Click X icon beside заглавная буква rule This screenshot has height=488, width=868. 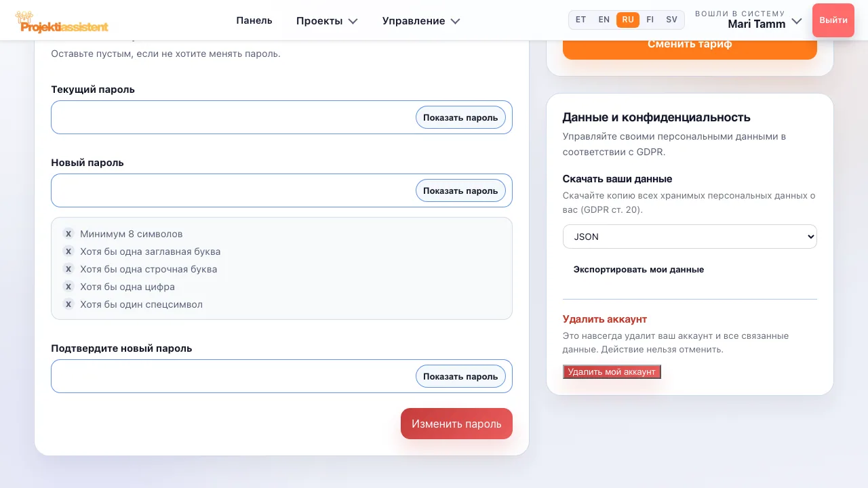pyautogui.click(x=68, y=251)
